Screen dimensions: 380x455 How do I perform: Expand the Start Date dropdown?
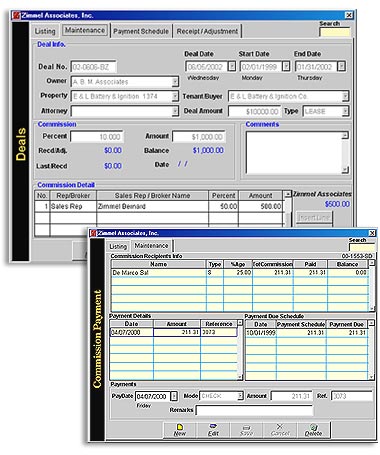[x=286, y=66]
